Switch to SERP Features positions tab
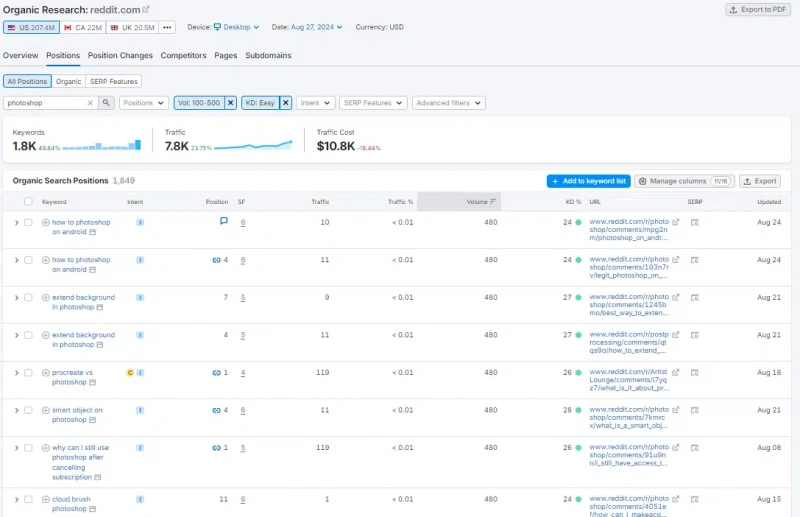Image resolution: width=800 pixels, height=517 pixels. (x=113, y=81)
